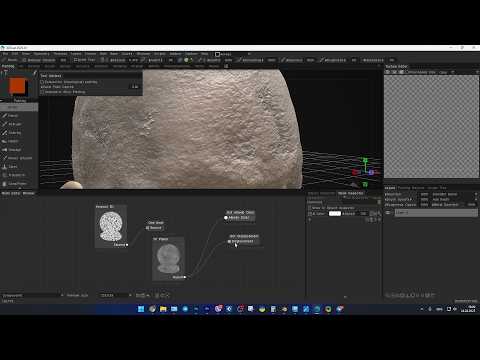Click the checkered texture preview
This screenshot has width=480, height=360.
click(432, 126)
